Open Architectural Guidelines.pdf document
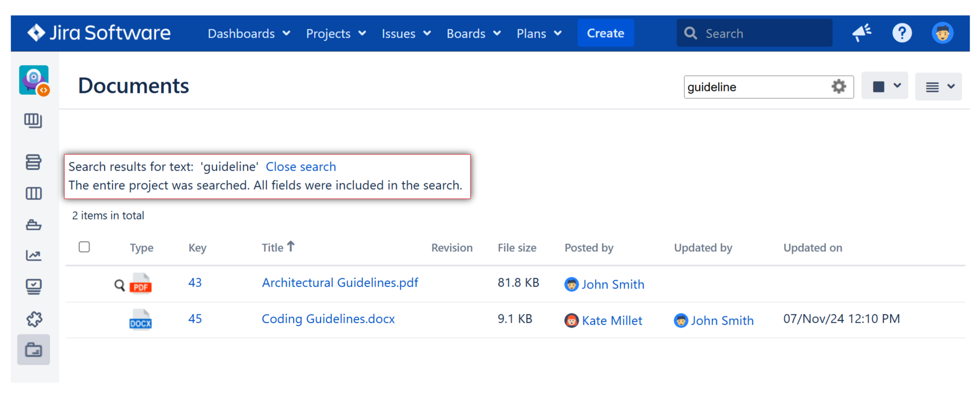The width and height of the screenshot is (980, 399). pos(340,283)
